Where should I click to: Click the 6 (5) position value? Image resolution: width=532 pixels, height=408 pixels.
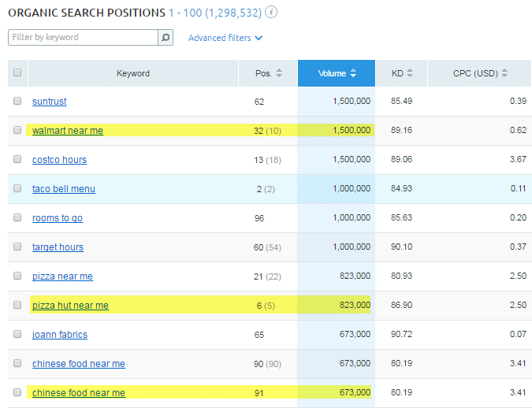pos(266,306)
